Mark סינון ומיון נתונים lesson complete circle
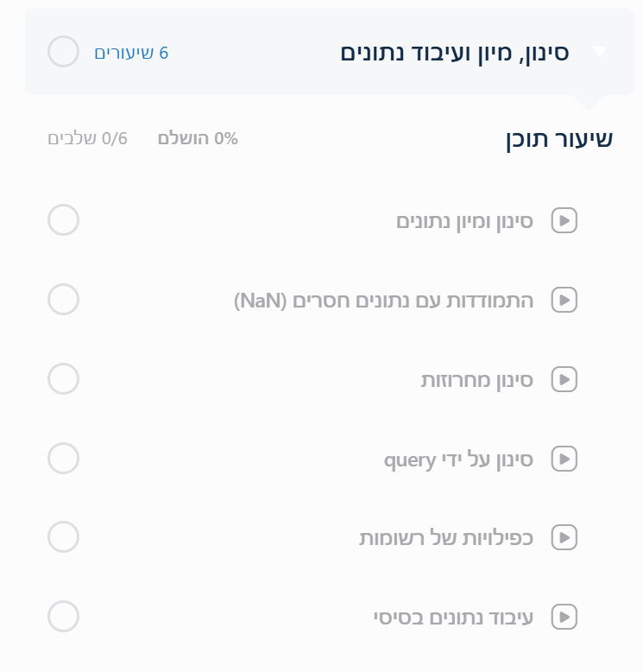643x672 pixels. [x=63, y=220]
